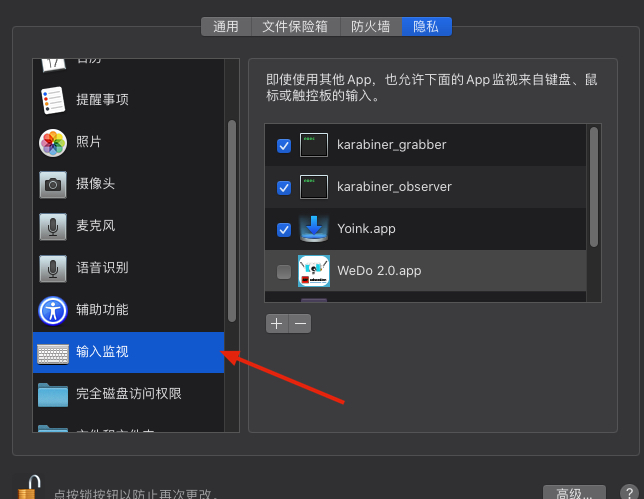Select 完全磁盘访问权限 in the privacy list

129,394
